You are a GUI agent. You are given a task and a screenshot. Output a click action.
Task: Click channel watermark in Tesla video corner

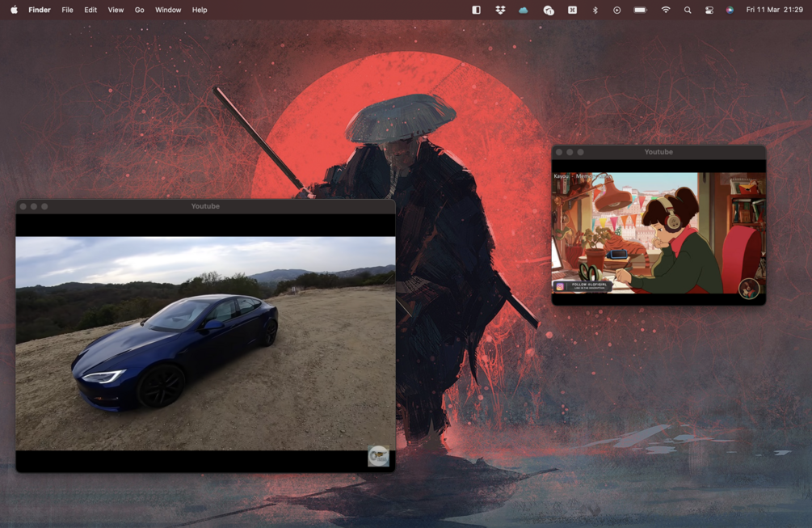pos(379,456)
